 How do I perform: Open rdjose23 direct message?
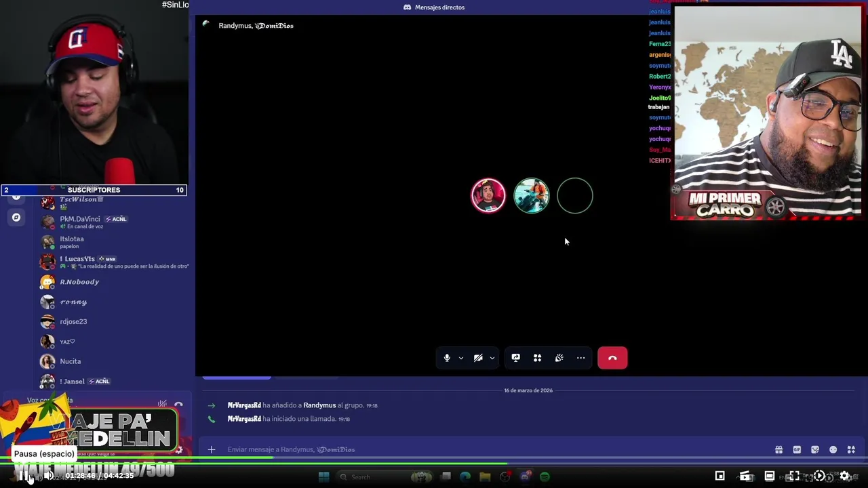(112, 321)
